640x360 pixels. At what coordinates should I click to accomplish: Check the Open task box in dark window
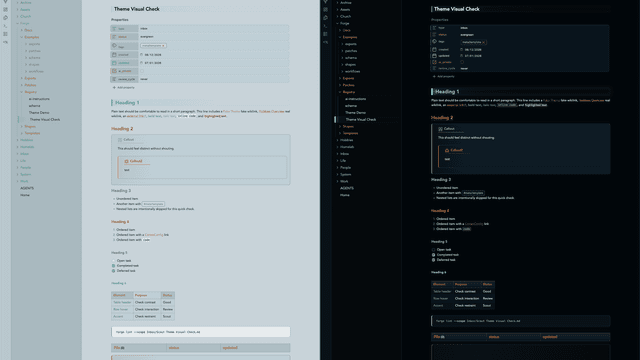click(x=433, y=249)
